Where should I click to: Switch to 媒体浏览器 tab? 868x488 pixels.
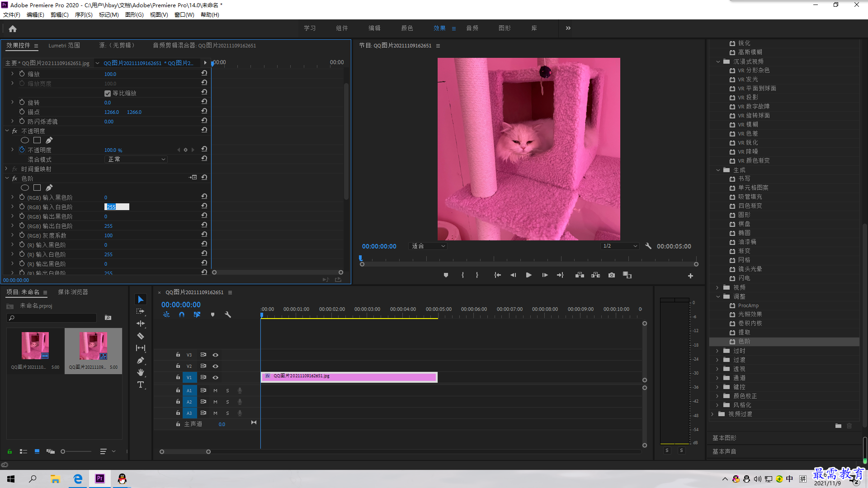73,292
